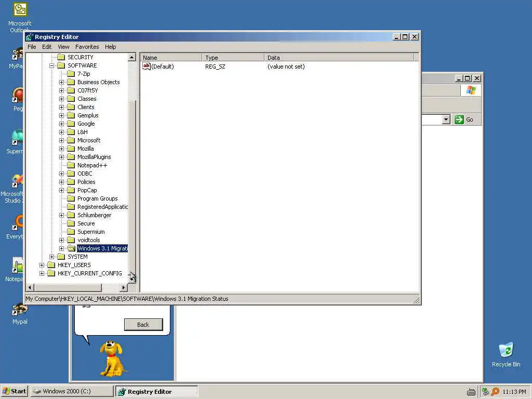Open the Microsoft Outlook desktop icon
Screen dimensions: 532x399
pyautogui.click(x=20, y=17)
